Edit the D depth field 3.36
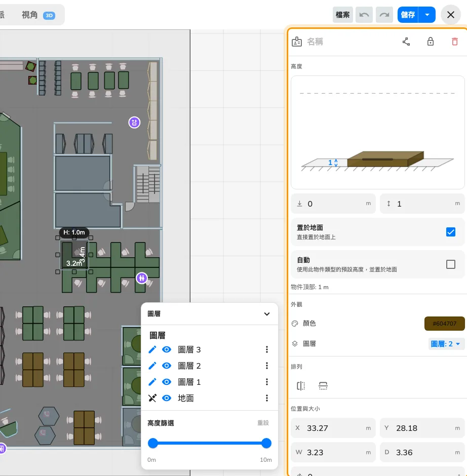Screen dimensions: 467x476 pyautogui.click(x=422, y=452)
